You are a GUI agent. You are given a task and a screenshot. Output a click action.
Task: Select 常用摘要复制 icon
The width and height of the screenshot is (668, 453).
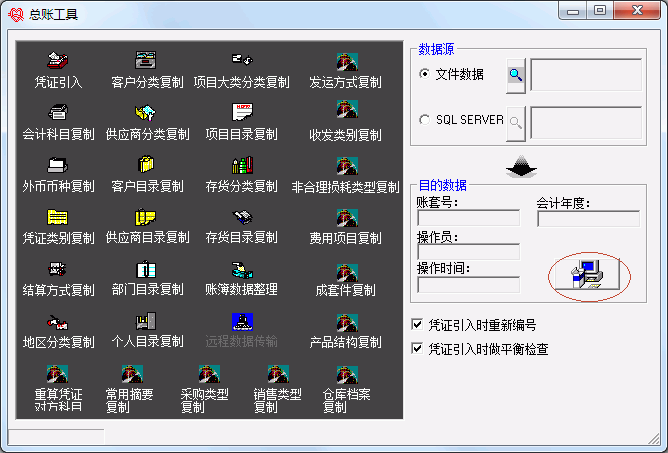point(132,374)
